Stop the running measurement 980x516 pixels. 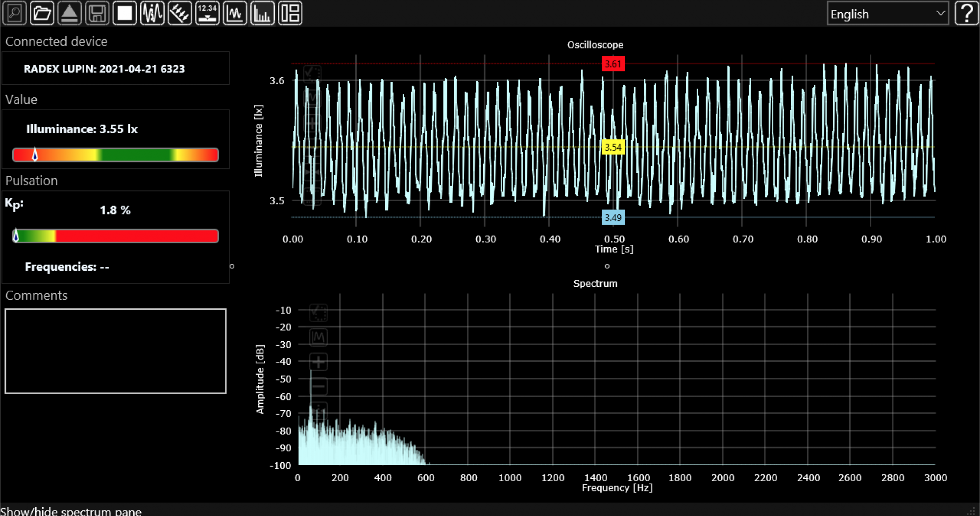(x=124, y=13)
